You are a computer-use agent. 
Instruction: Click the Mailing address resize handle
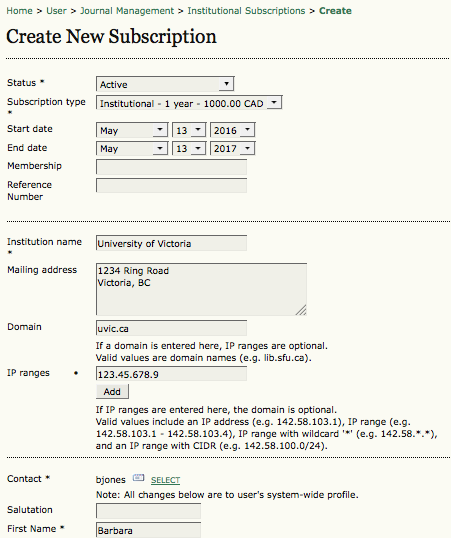(301, 310)
